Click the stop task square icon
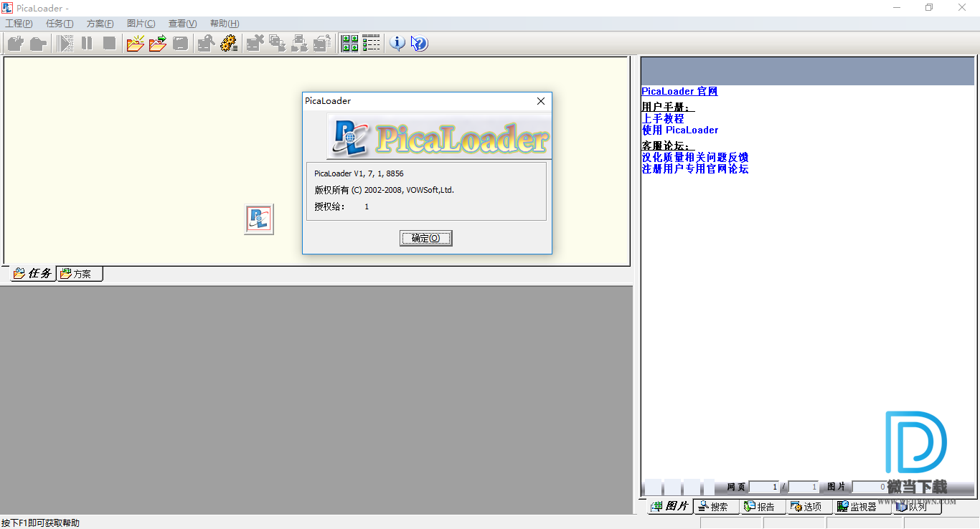Image resolution: width=980 pixels, height=529 pixels. click(109, 44)
